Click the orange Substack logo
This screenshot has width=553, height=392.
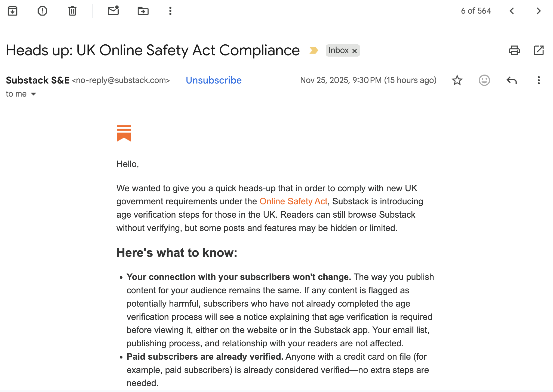tap(124, 133)
